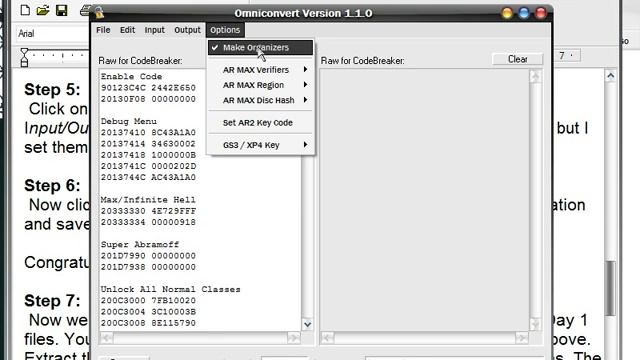640x360 pixels.
Task: Click the Save floppy icon in the word processor
Action: (62, 10)
